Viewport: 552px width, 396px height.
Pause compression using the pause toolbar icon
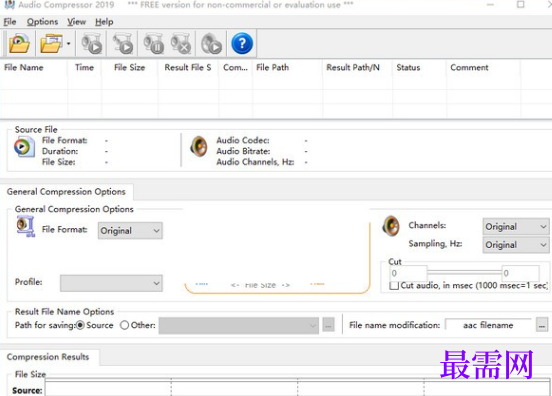(154, 44)
